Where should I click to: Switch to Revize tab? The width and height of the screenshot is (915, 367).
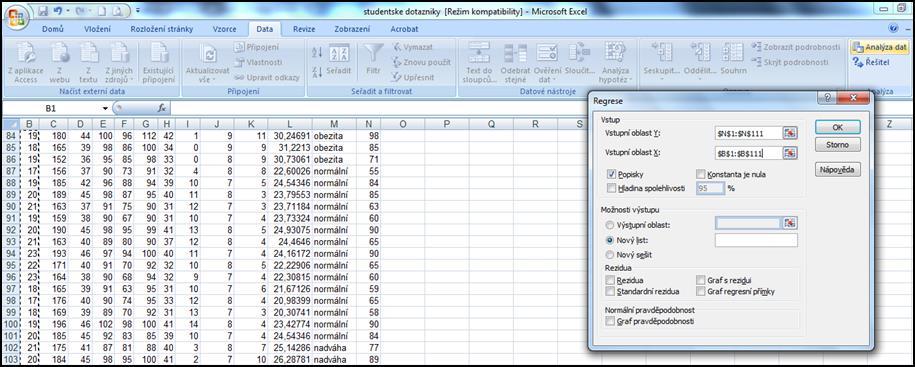click(x=304, y=29)
